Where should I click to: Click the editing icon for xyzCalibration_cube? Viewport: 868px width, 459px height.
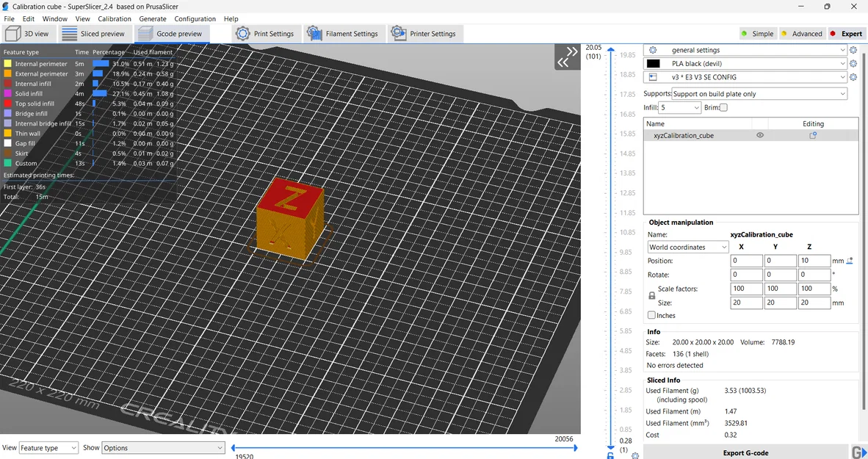click(813, 135)
